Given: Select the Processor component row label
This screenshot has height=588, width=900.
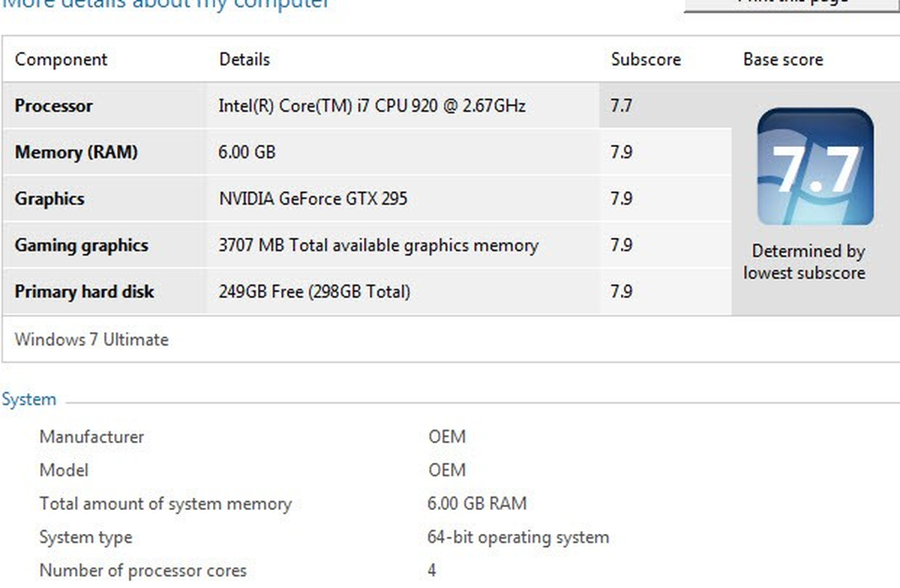Looking at the screenshot, I should click(x=53, y=106).
